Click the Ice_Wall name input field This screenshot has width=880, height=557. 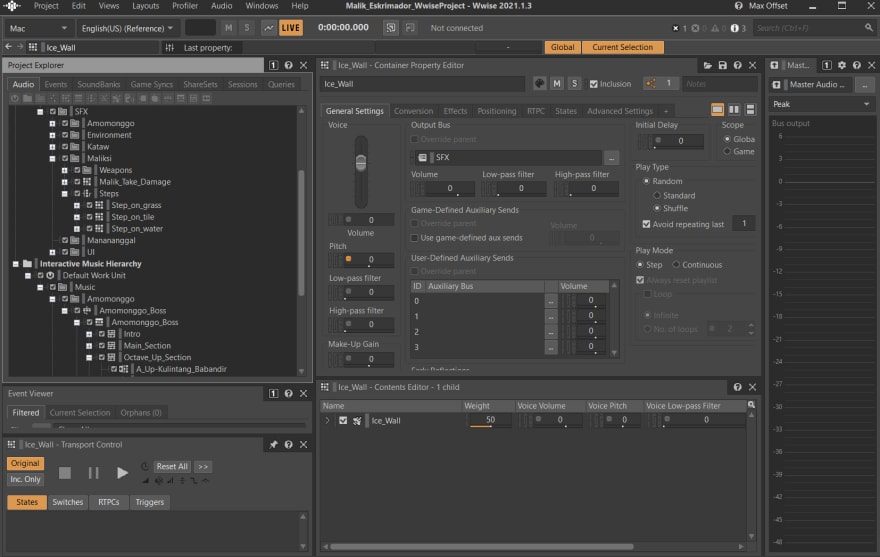click(x=423, y=84)
